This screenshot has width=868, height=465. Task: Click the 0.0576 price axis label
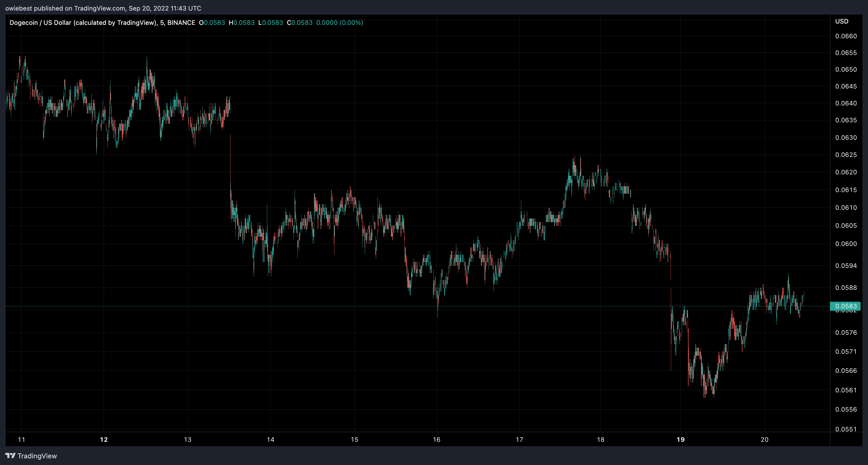[x=846, y=332]
